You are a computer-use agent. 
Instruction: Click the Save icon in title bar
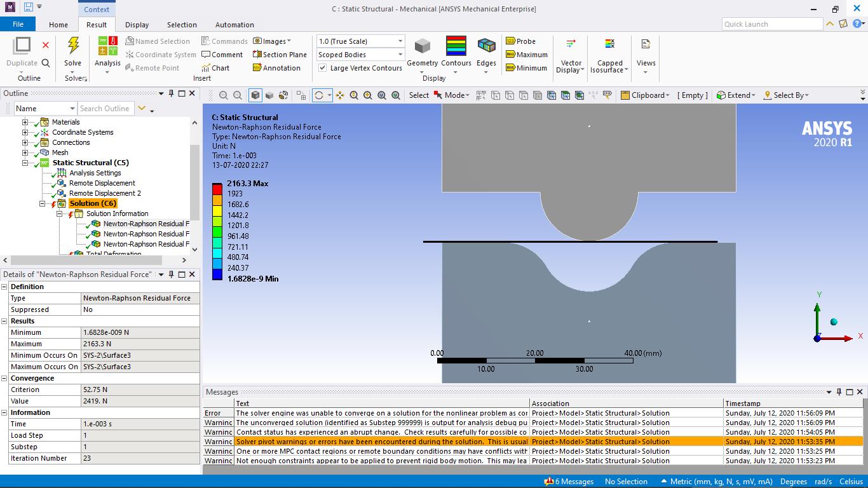click(28, 8)
